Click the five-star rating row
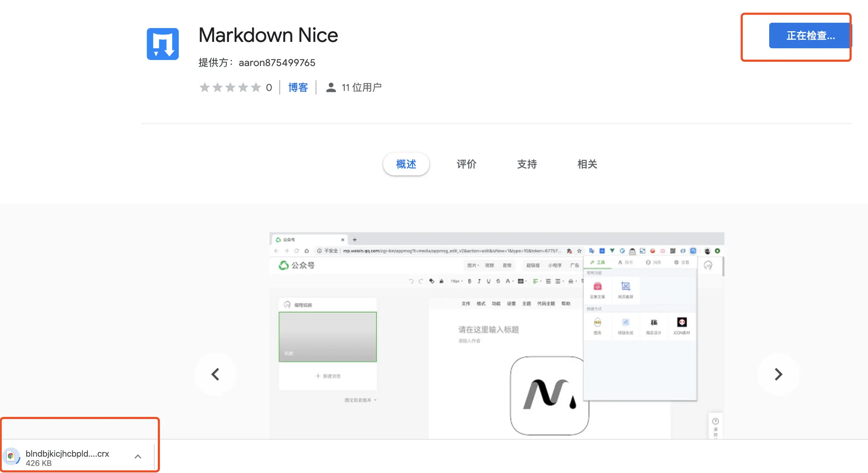This screenshot has width=868, height=473. coord(230,87)
